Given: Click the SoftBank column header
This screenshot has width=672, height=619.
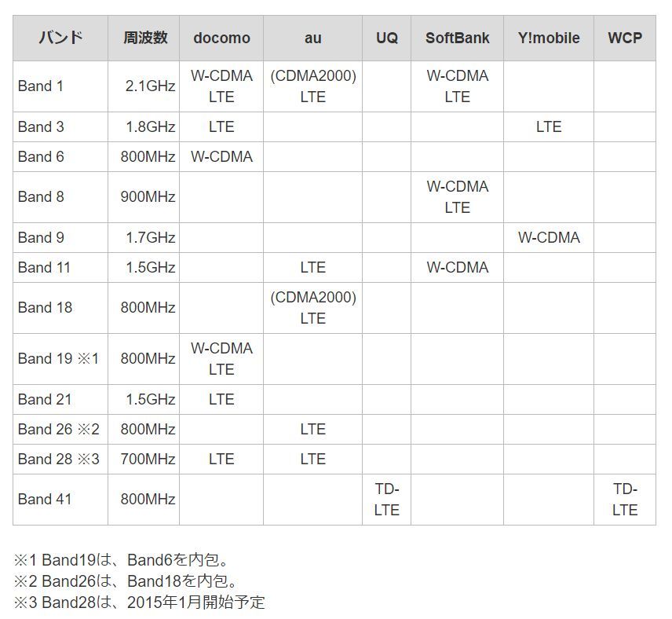Looking at the screenshot, I should point(457,38).
